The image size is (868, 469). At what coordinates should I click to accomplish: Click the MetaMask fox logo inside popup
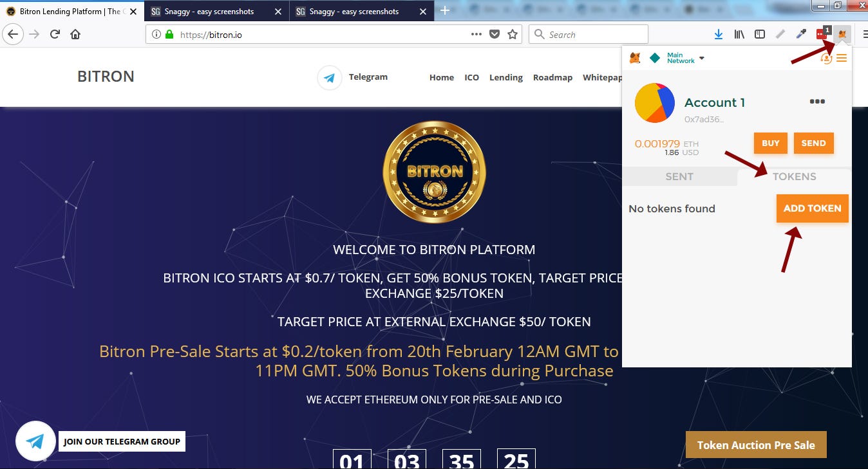tap(635, 59)
